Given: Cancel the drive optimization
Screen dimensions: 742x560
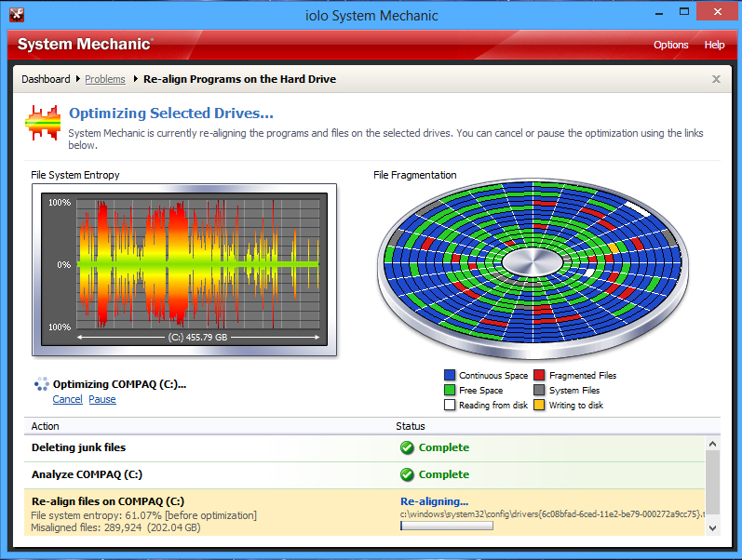Looking at the screenshot, I should pyautogui.click(x=67, y=399).
